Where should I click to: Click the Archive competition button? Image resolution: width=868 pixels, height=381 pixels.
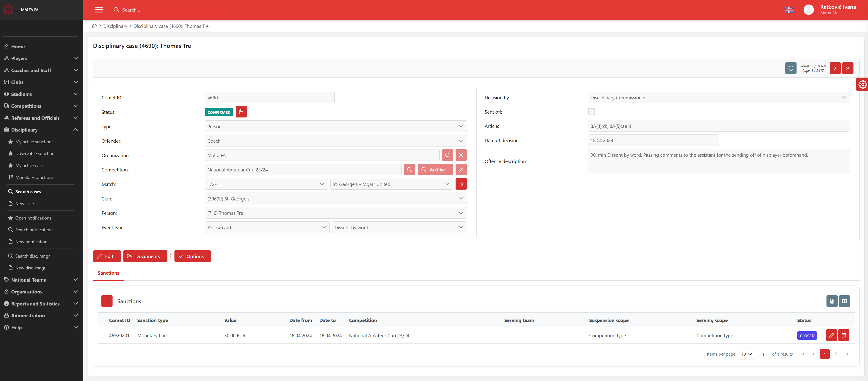(435, 170)
